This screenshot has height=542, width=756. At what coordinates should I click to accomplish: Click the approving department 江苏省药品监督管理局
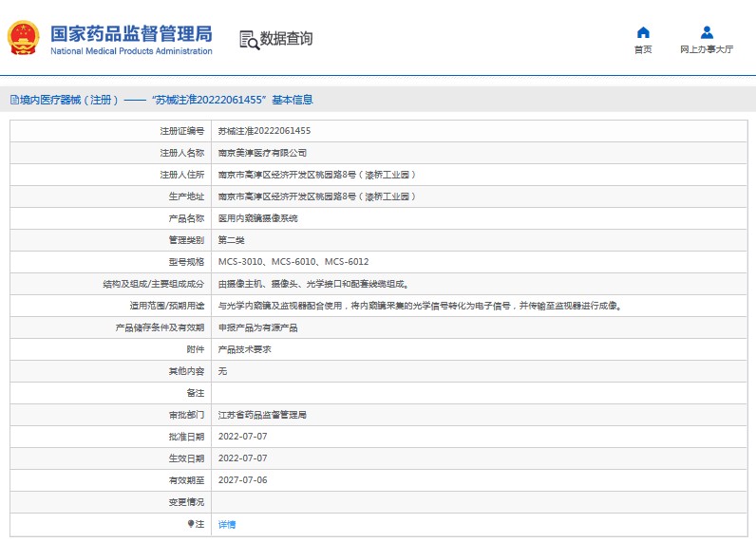(x=262, y=415)
